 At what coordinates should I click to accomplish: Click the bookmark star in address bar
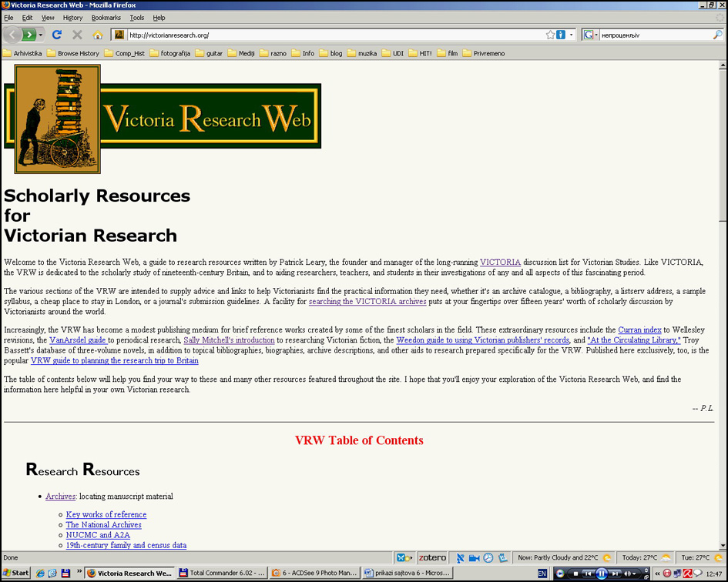coord(550,35)
